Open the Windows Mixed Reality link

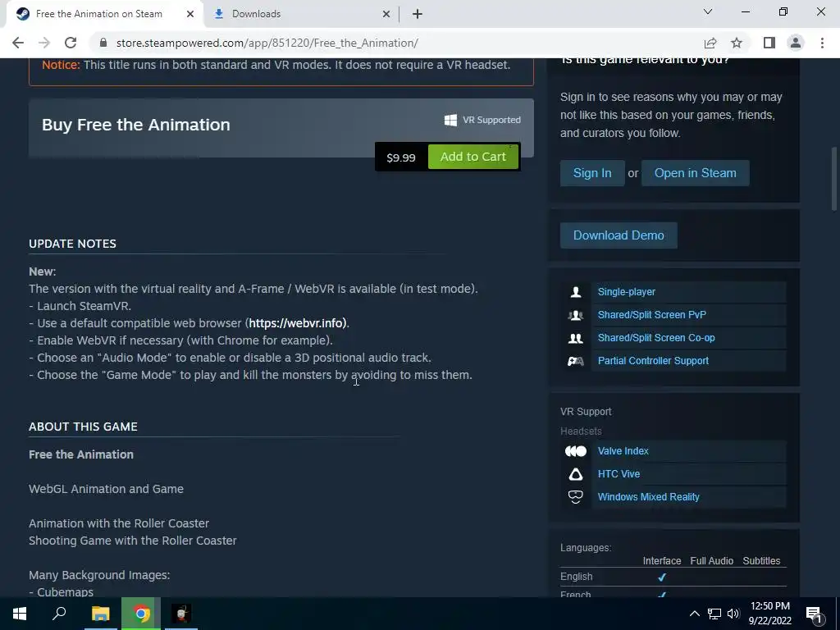[648, 497]
